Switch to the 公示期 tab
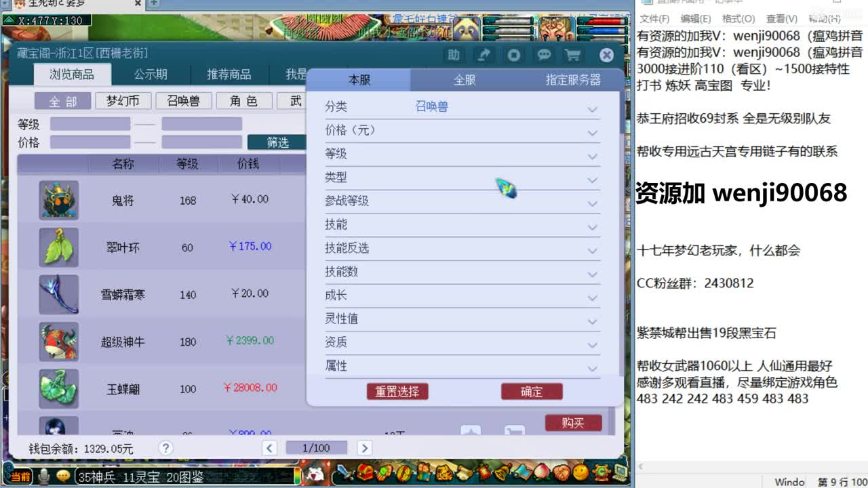The width and height of the screenshot is (868, 488). tap(151, 74)
